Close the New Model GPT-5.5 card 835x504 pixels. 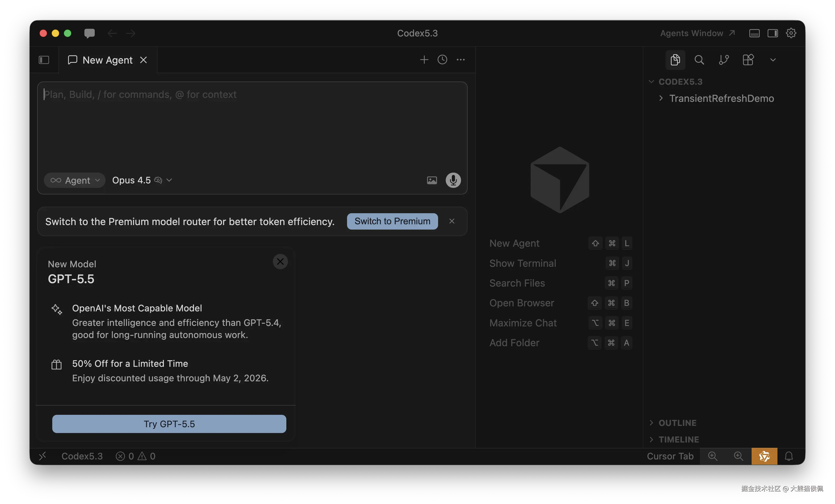point(280,262)
